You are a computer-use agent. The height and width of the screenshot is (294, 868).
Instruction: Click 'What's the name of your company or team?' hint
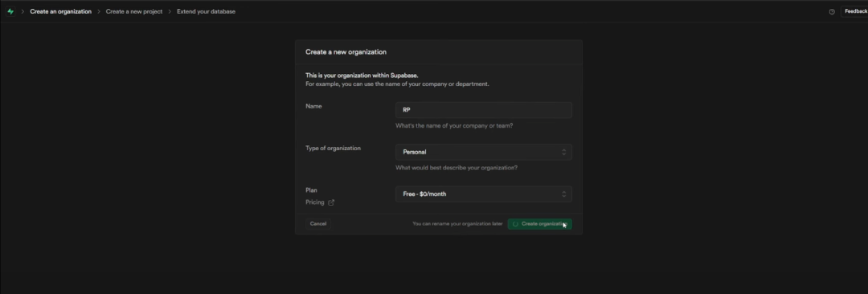tap(454, 125)
